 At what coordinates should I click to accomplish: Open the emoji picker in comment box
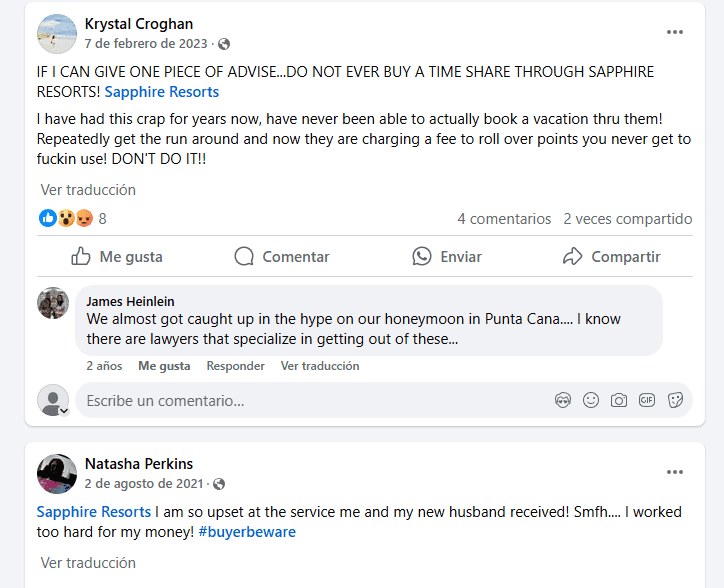[591, 400]
